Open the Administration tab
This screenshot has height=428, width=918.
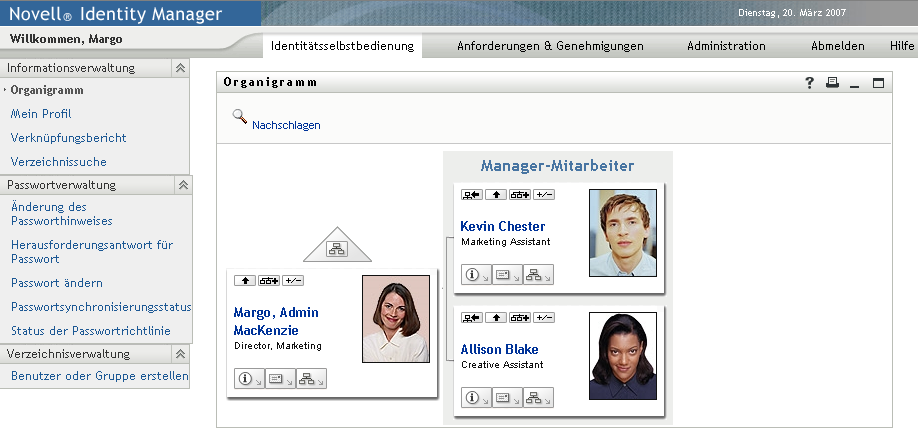pos(726,46)
